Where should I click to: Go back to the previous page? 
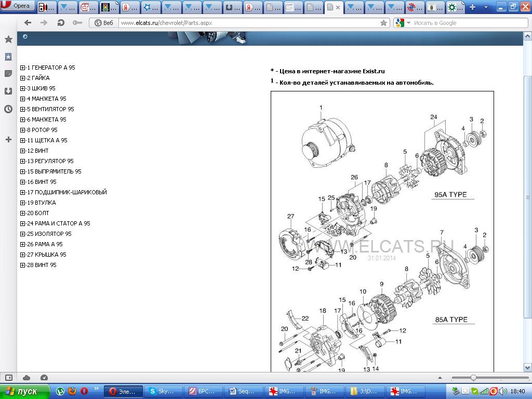(28, 23)
